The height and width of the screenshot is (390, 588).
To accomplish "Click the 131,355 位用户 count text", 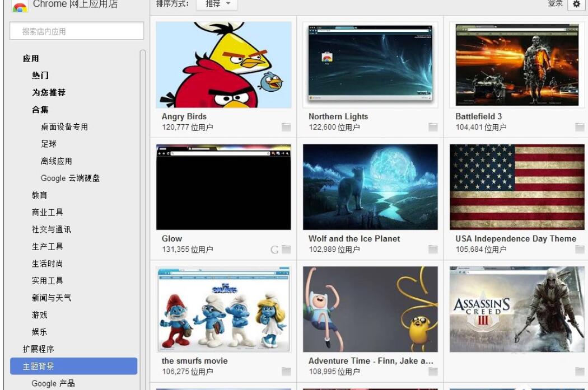I will tap(188, 250).
